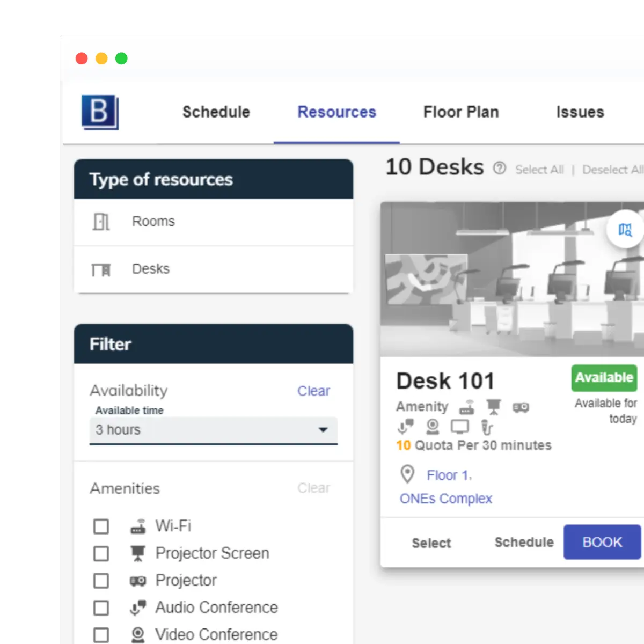
Task: Click Desk 101's Wi-Fi amenity icon
Action: pyautogui.click(x=467, y=406)
